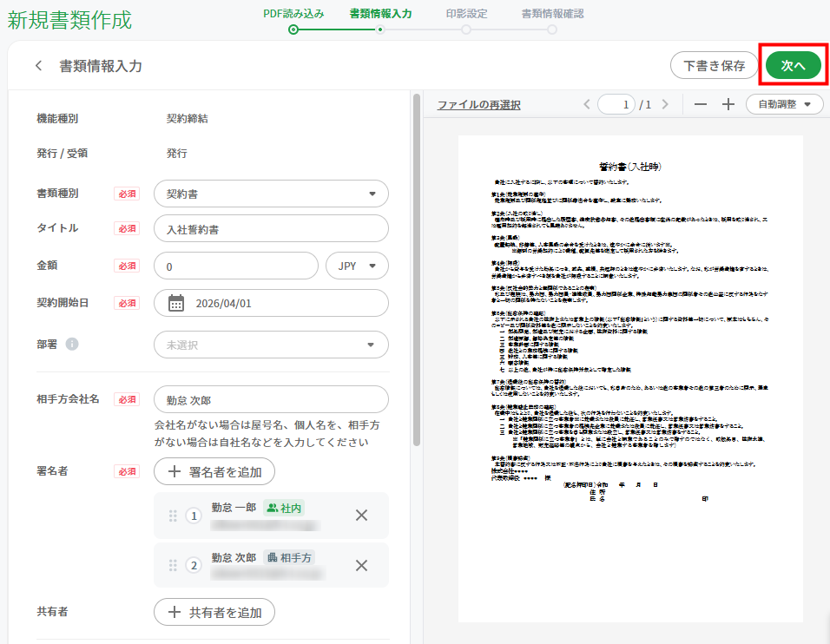The height and width of the screenshot is (644, 830).
Task: Click the info icon next to 部署
Action: (x=72, y=344)
